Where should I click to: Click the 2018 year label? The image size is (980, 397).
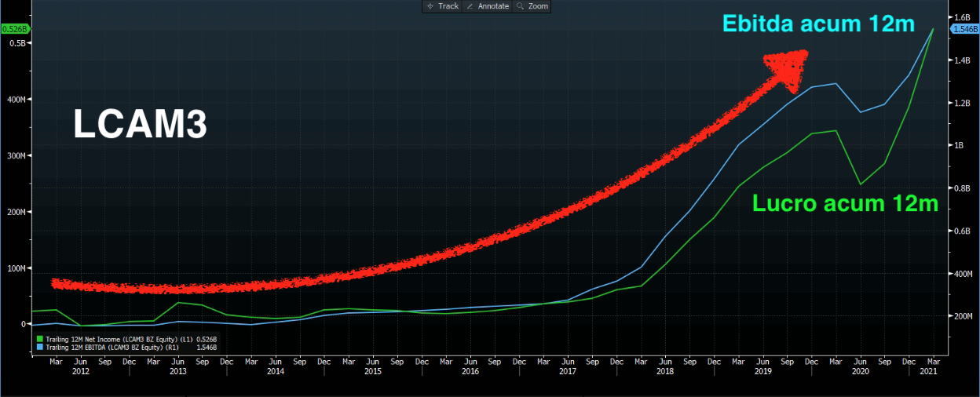(x=664, y=370)
